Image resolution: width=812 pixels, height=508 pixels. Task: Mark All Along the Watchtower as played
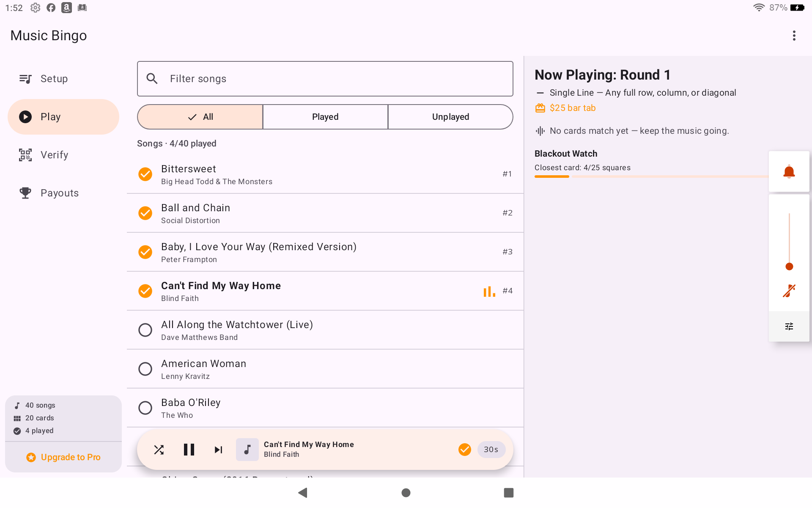point(145,330)
